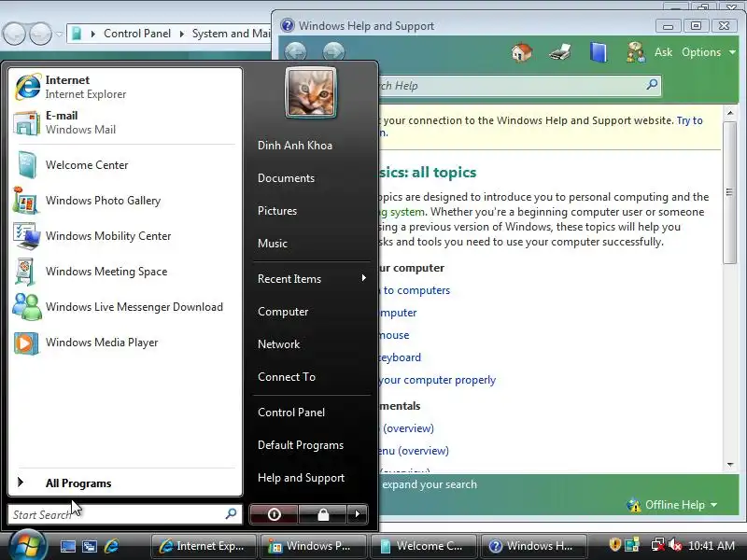Switch to Internet Explorer taskbar button
The image size is (747, 560).
[x=204, y=546]
